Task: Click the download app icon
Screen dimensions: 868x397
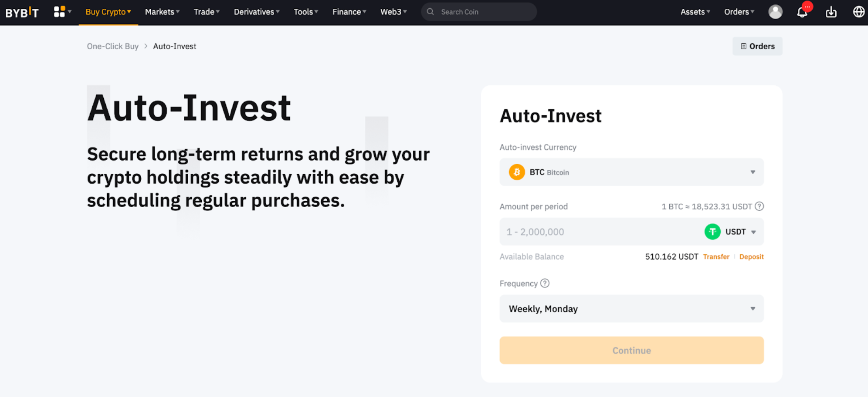Action: 831,12
